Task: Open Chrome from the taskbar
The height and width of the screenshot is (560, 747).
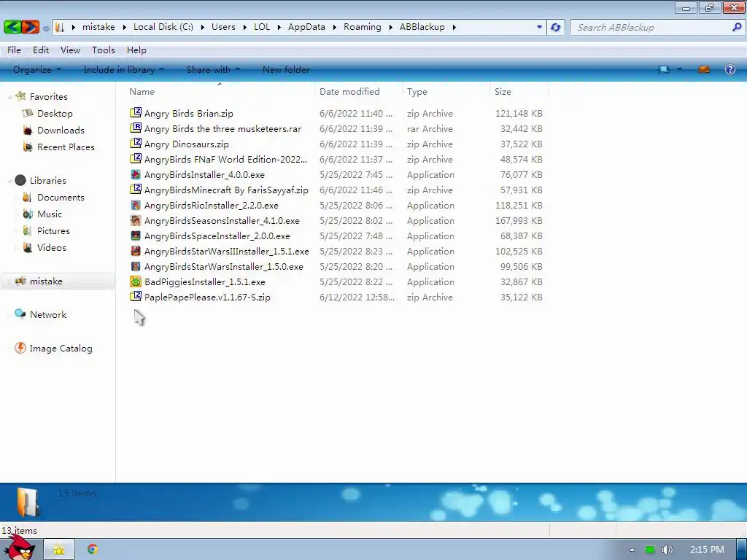Action: click(93, 549)
